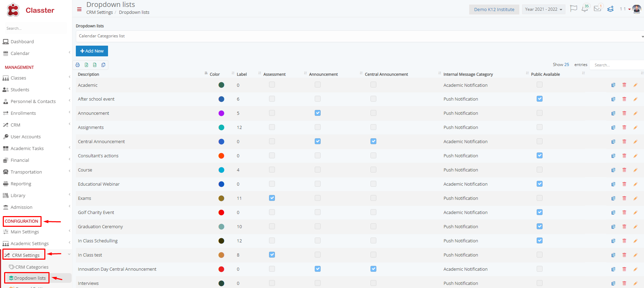This screenshot has width=644, height=288.
Task: Toggle Public Available for Consultant's actions
Action: click(539, 156)
